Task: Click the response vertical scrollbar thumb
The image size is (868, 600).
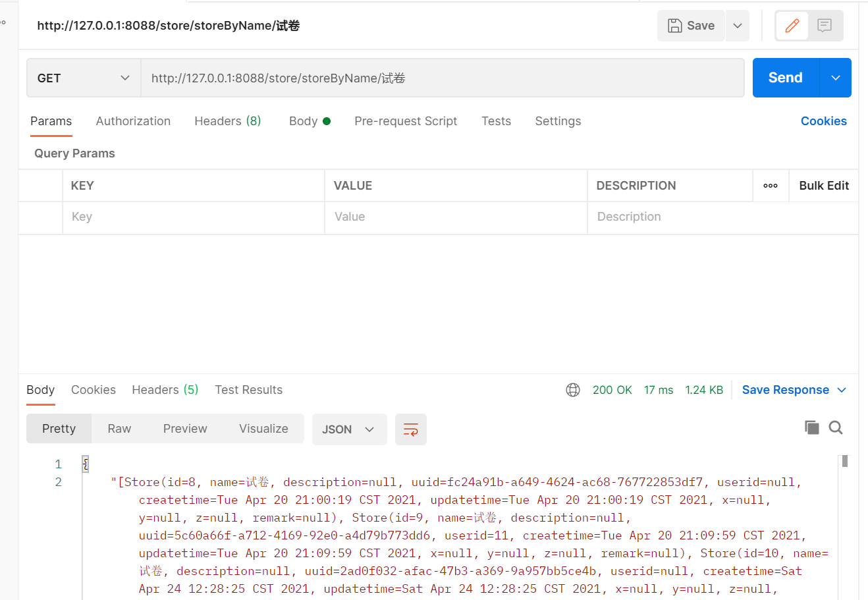Action: pos(845,461)
